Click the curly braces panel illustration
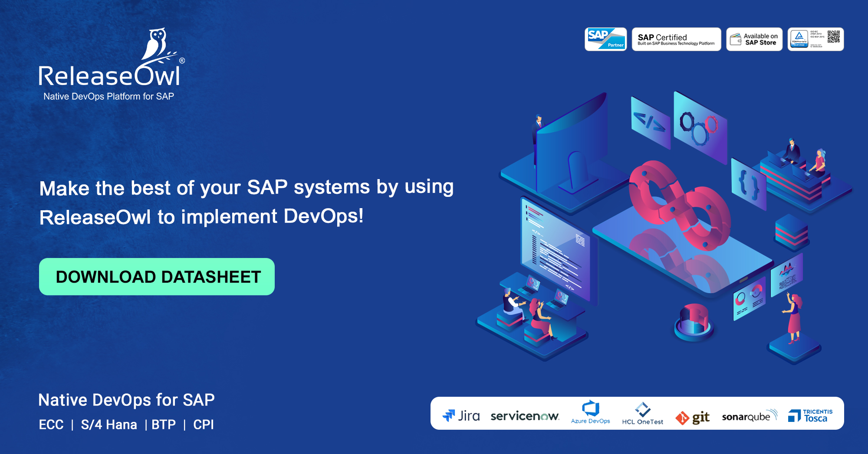The width and height of the screenshot is (868, 454). click(749, 184)
